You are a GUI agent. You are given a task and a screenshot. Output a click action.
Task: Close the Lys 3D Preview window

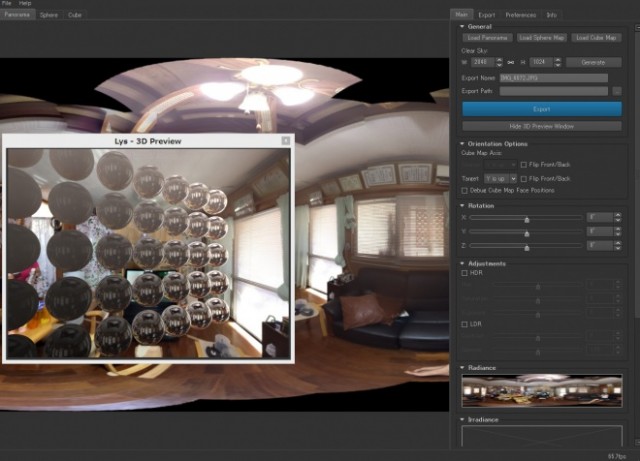click(285, 141)
